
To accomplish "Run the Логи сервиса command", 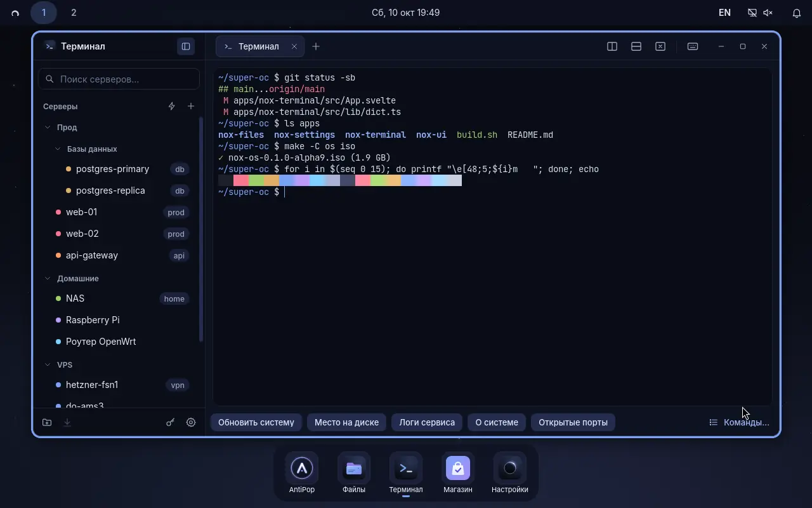I will click(x=427, y=422).
